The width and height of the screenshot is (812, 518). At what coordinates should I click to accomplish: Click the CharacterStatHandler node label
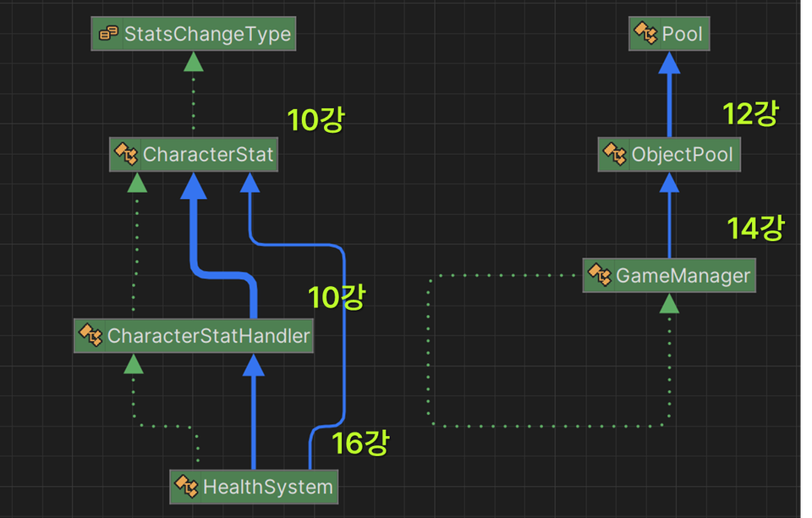pyautogui.click(x=193, y=335)
